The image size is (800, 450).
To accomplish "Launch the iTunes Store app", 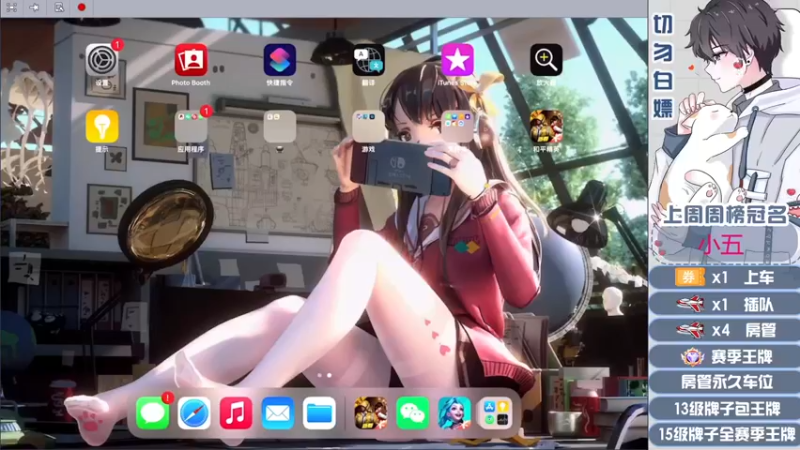I will (457, 60).
